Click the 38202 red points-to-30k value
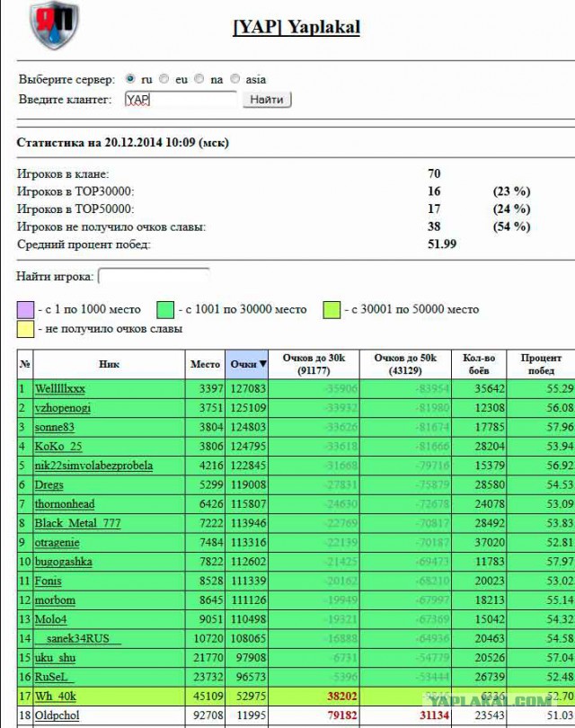Image resolution: width=575 pixels, height=728 pixels. [x=342, y=697]
